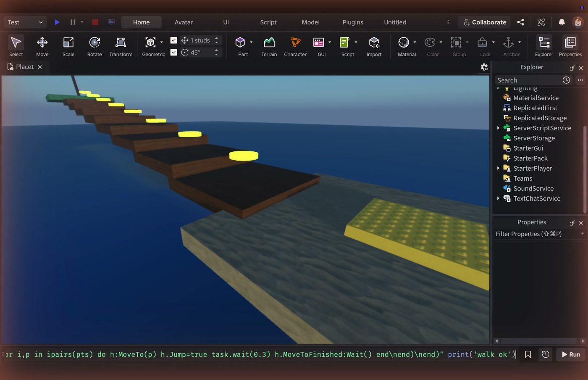Open the Part dropdown arrow
Viewport: 588px width, 380px height.
pyautogui.click(x=251, y=42)
